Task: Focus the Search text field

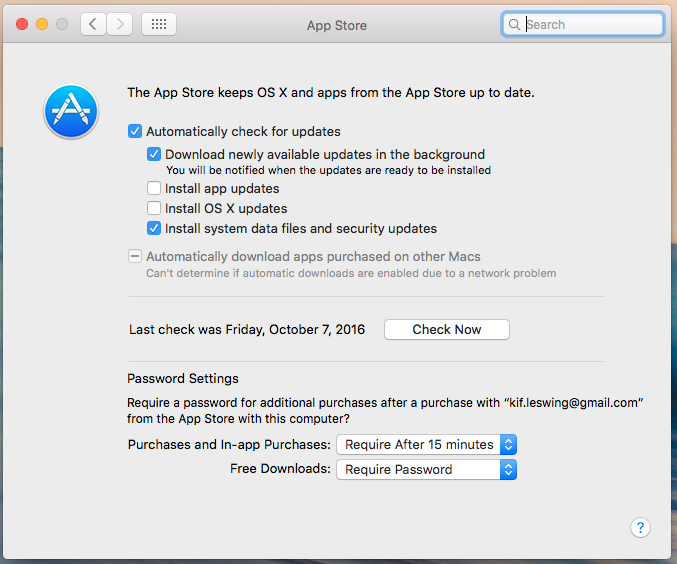Action: tap(583, 25)
